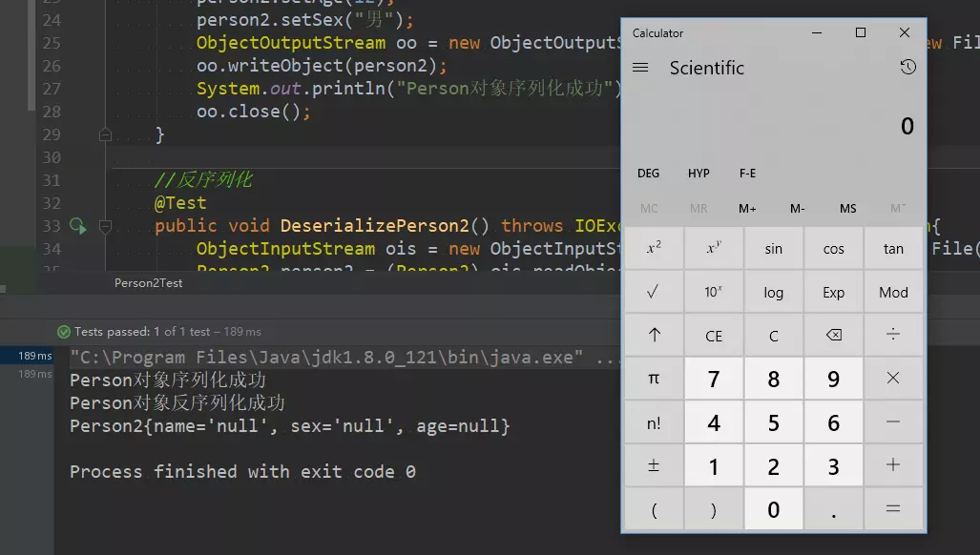Click the plus-minus sign toggle button

tap(654, 465)
